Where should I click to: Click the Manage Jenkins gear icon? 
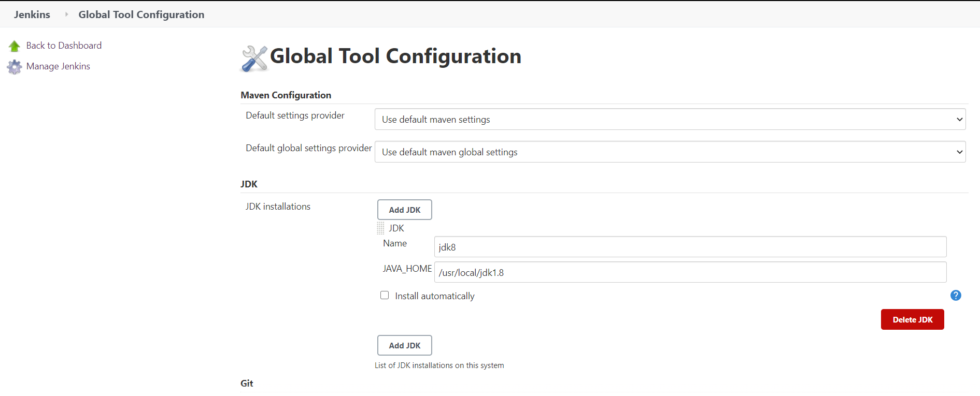[x=15, y=67]
